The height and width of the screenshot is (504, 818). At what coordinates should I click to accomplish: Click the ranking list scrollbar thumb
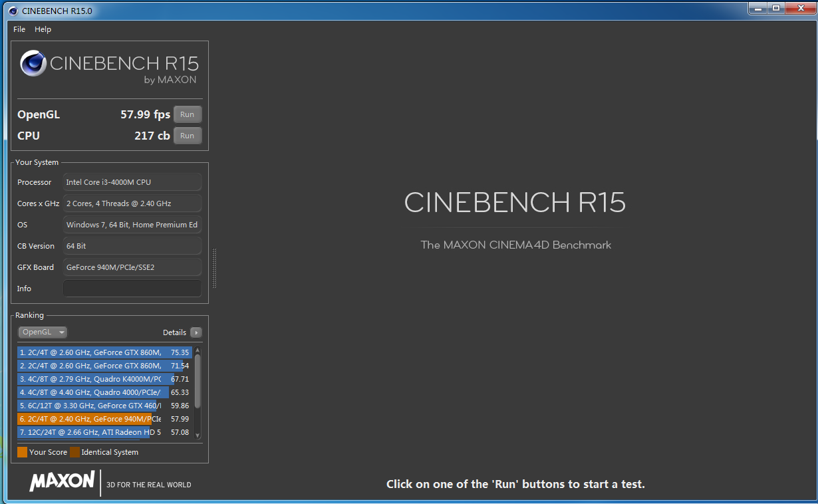click(198, 381)
